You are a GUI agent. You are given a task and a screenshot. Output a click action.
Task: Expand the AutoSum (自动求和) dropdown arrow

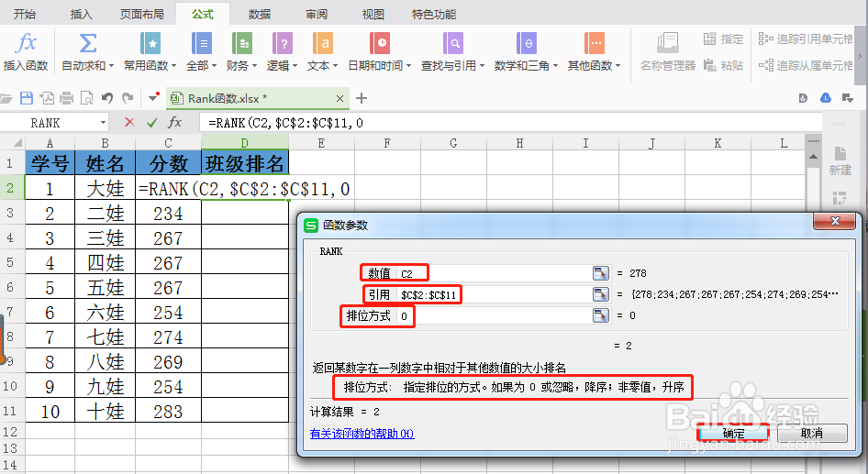click(x=111, y=66)
